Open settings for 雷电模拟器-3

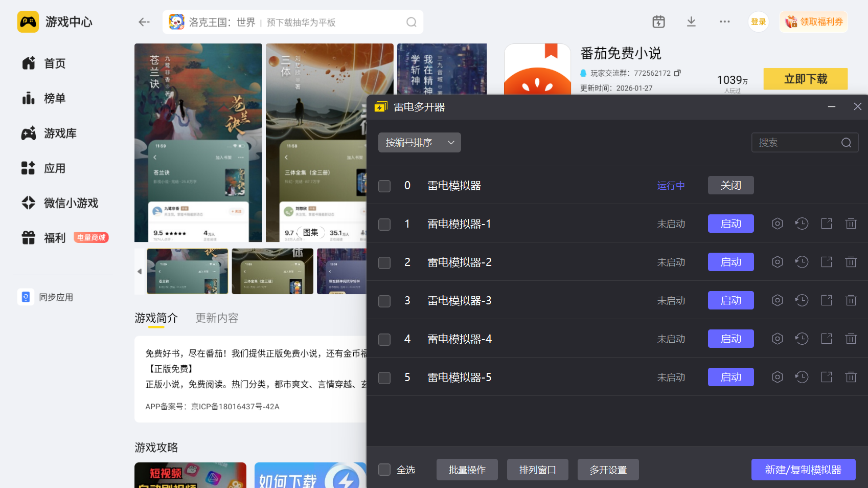(777, 300)
